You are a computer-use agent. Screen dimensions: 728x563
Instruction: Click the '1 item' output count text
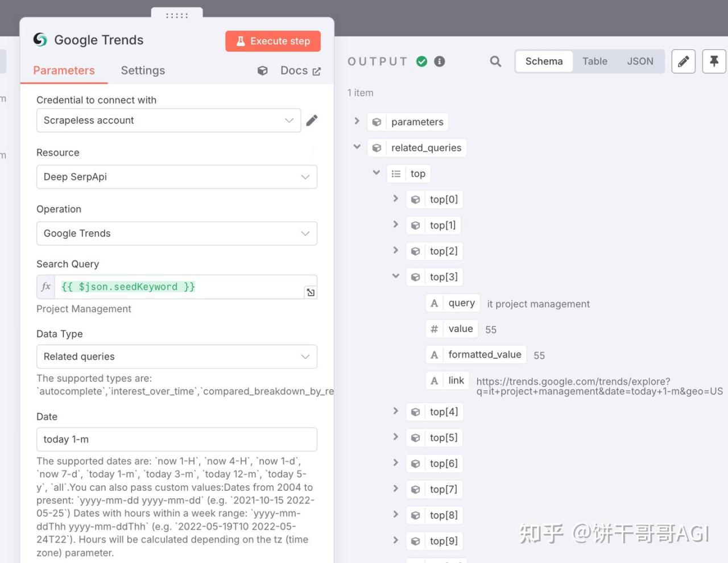[x=361, y=93]
